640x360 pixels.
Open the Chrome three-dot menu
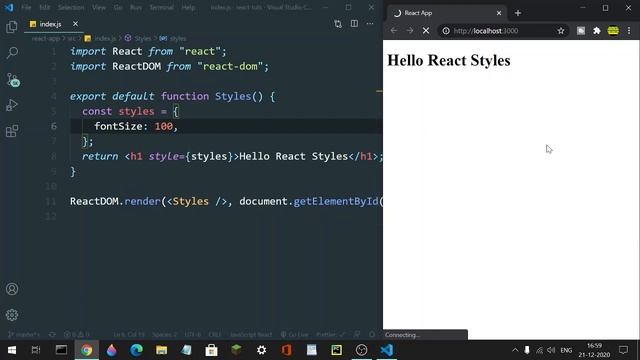point(629,31)
